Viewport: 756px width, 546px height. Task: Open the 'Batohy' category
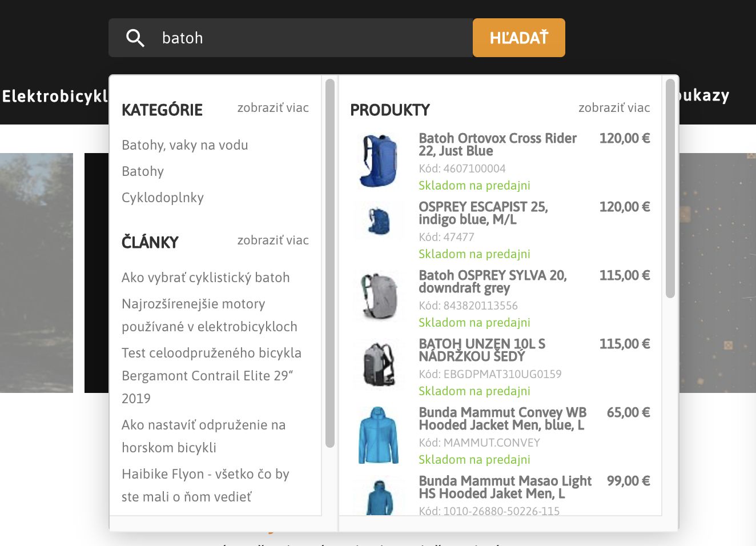[x=143, y=171]
